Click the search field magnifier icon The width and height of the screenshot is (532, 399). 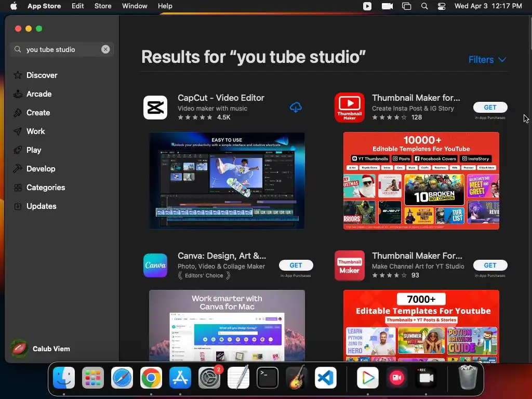click(18, 49)
